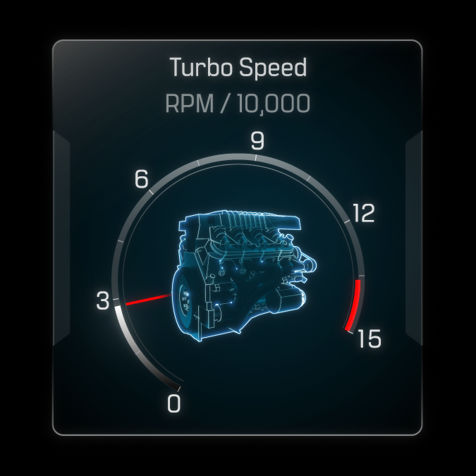Click the red gauge needle

[x=148, y=299]
